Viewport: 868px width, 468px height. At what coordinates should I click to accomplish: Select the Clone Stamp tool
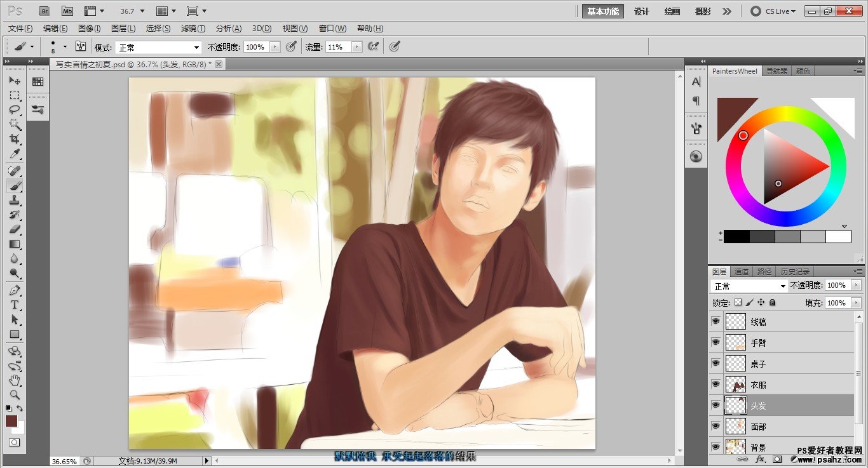pyautogui.click(x=15, y=200)
